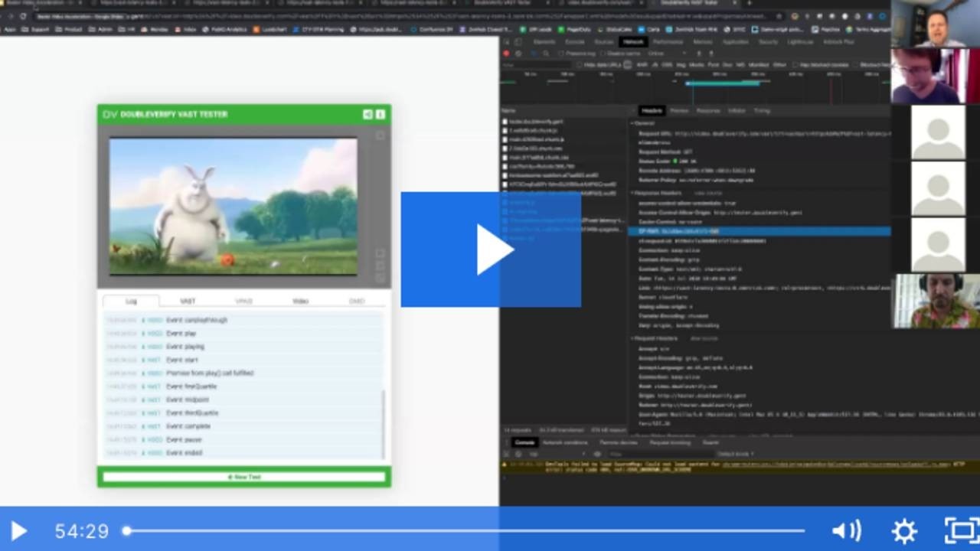Open the Video tab in VAST Tester
Screen dimensions: 980x551
tap(300, 301)
